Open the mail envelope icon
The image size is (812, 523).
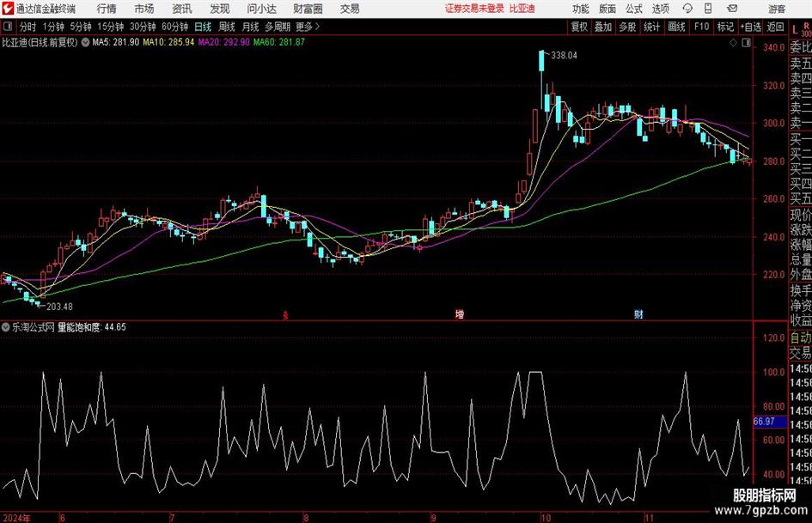732,9
